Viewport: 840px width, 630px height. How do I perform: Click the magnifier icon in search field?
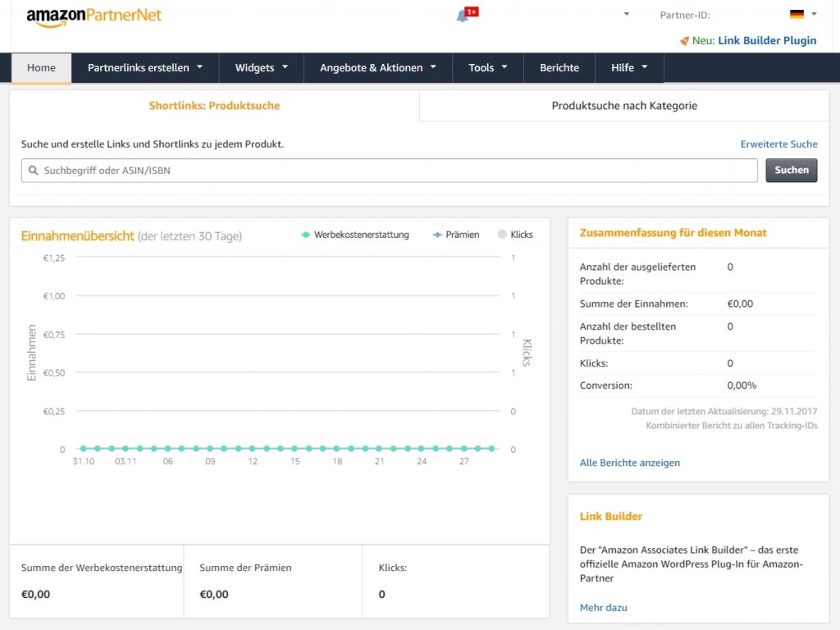pyautogui.click(x=33, y=171)
